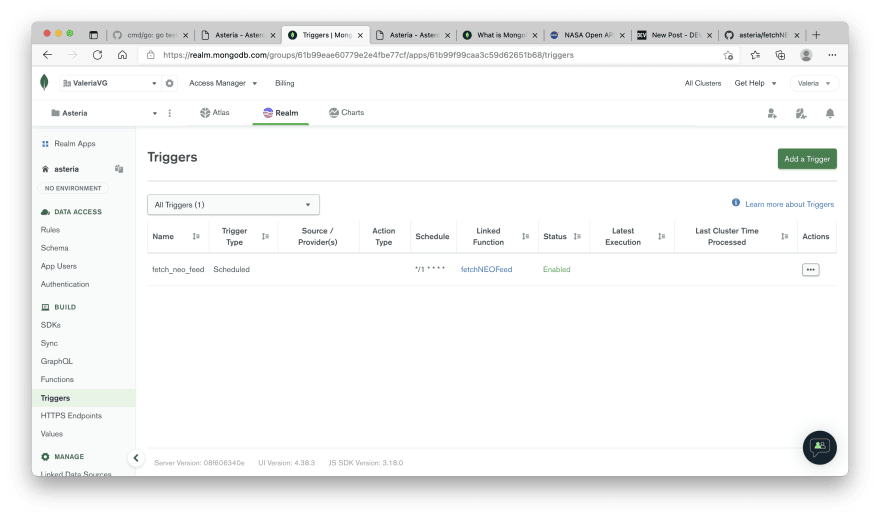Switch to the New Post - DEV browser tab
880x518 pixels.
pyautogui.click(x=675, y=35)
